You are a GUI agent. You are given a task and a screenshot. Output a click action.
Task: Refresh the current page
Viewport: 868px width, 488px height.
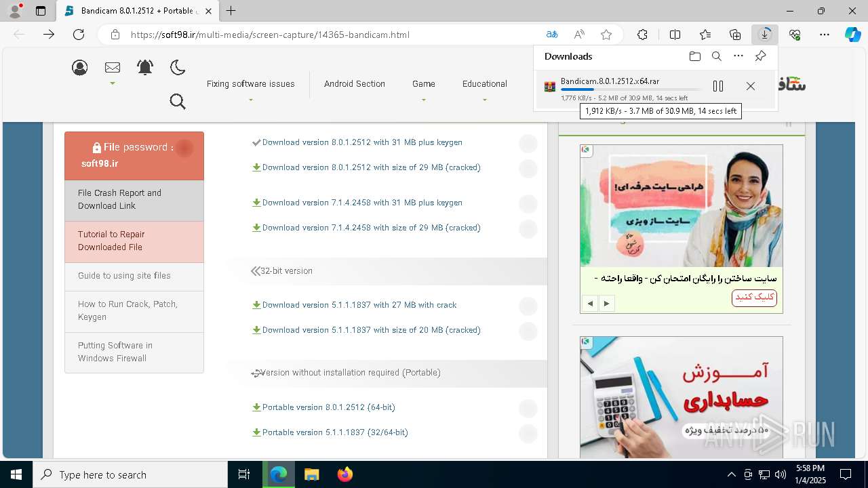point(79,35)
